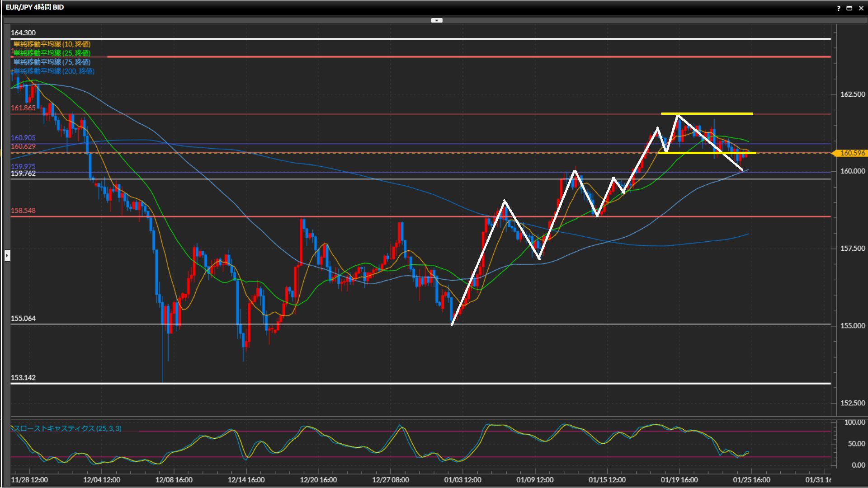This screenshot has height=488, width=868.
Task: Click the 162.500 price axis label
Action: tap(852, 94)
